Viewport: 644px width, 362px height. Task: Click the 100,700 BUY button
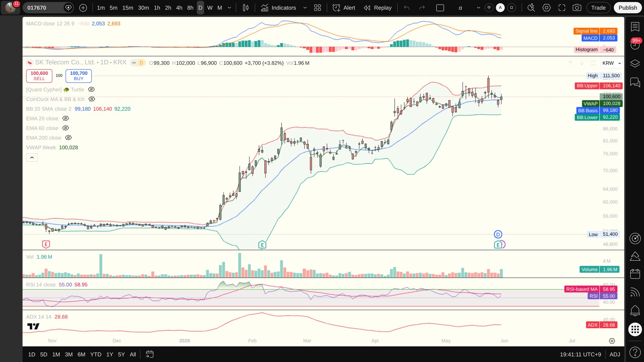click(78, 76)
